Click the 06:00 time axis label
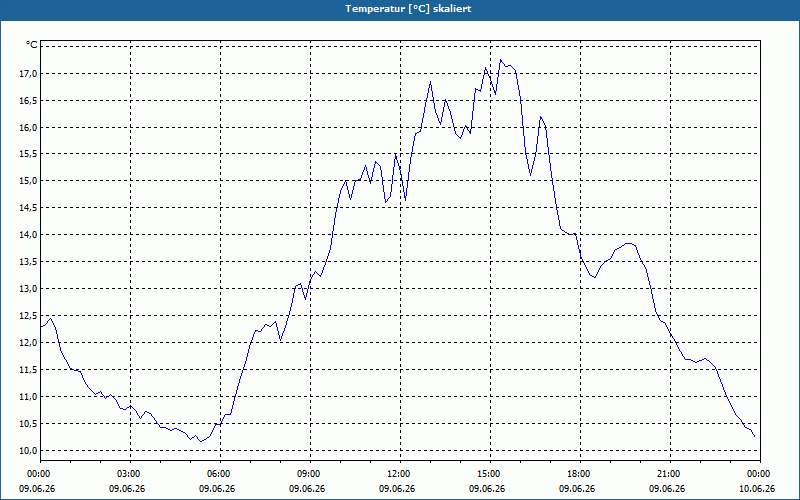The image size is (800, 500). (x=220, y=474)
